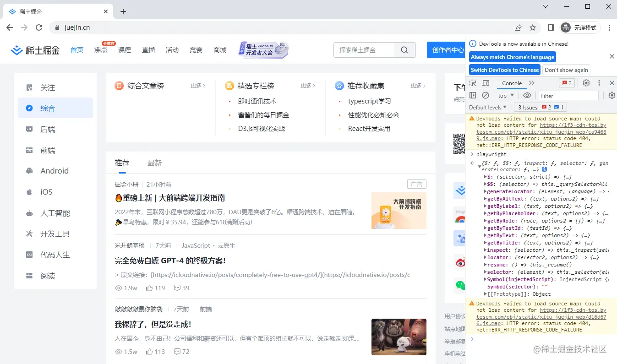Click the 推荐收藏集 star icon
Image resolution: width=617 pixels, height=364 pixels.
click(x=339, y=86)
